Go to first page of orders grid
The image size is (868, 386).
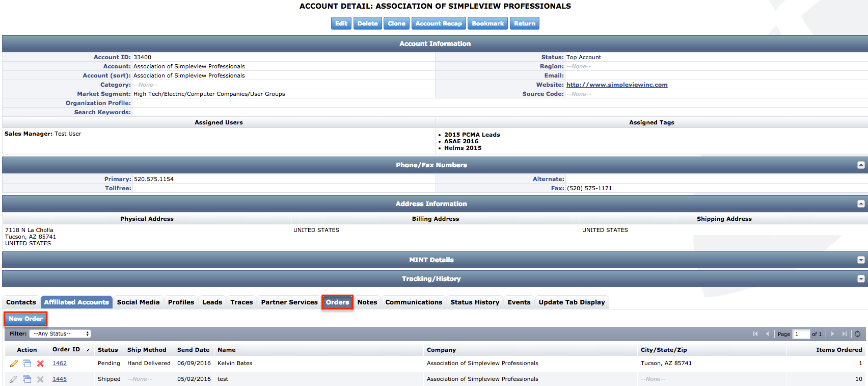tap(755, 334)
